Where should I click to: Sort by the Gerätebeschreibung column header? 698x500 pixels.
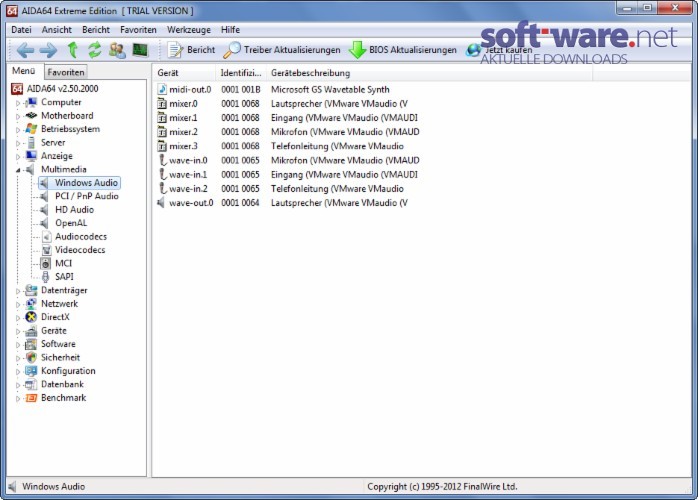(429, 73)
